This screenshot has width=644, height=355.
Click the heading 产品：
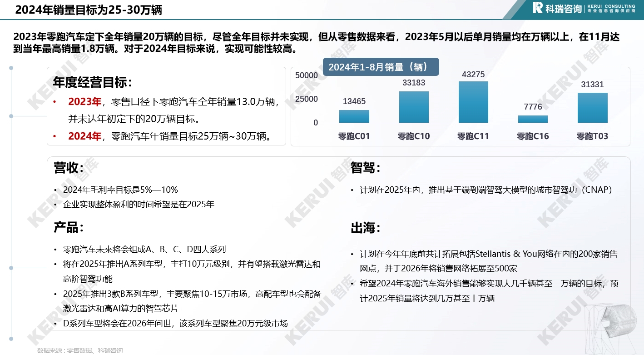[69, 227]
